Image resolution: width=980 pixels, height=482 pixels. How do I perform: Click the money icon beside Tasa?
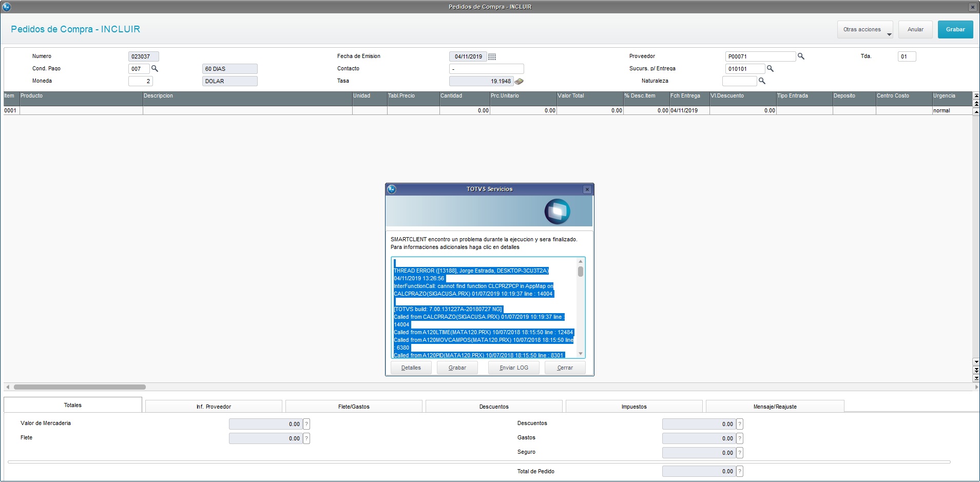[x=519, y=81]
